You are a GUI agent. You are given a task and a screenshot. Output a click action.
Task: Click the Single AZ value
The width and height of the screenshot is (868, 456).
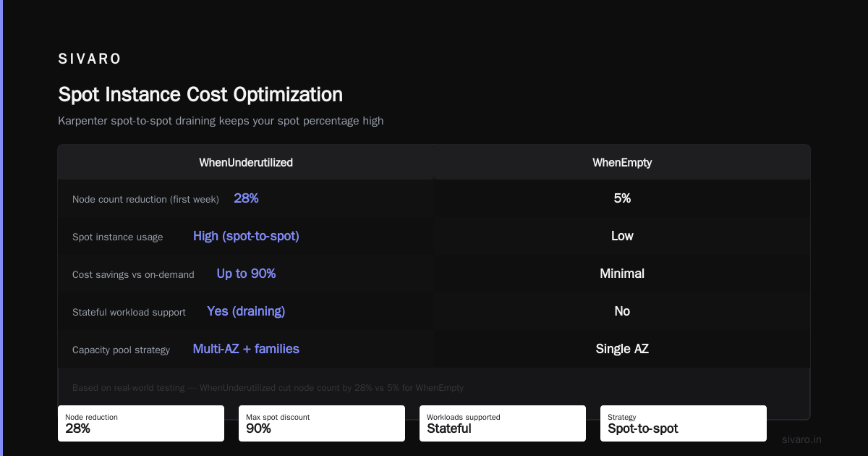(622, 349)
